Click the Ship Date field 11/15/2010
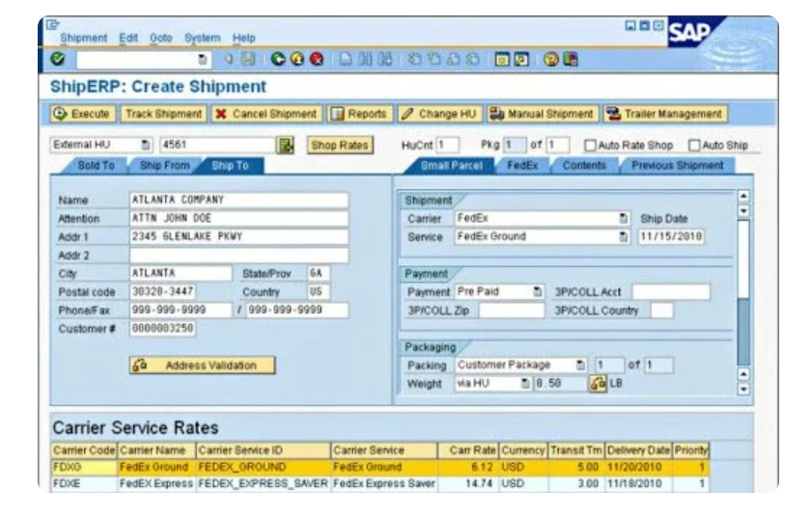This screenshot has height=518, width=812. point(671,236)
